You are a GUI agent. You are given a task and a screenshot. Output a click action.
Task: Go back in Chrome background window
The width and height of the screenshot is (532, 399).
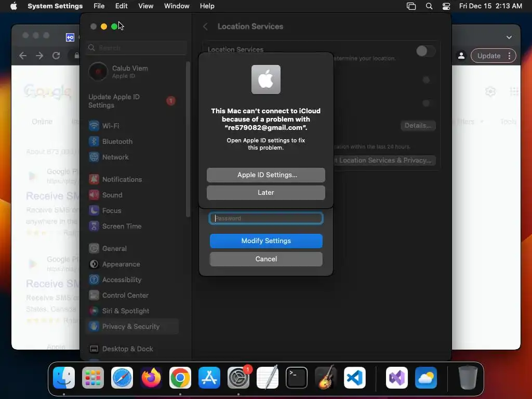(23, 56)
